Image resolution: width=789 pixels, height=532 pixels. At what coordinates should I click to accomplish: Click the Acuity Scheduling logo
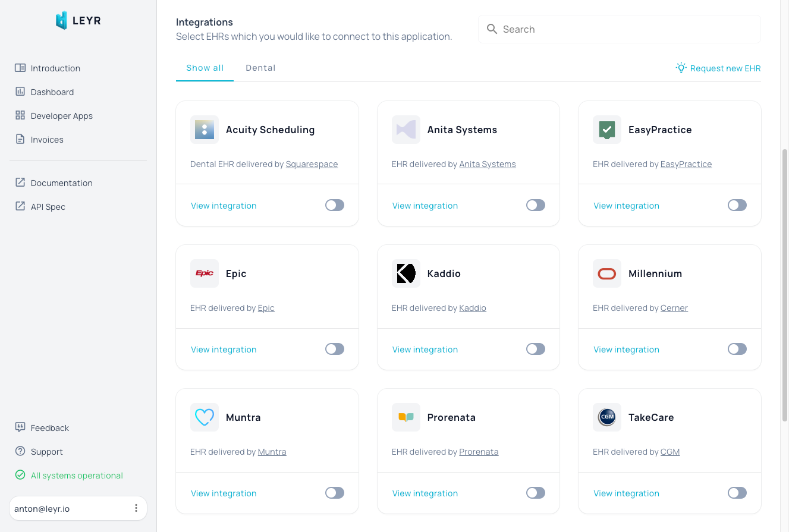coord(205,130)
